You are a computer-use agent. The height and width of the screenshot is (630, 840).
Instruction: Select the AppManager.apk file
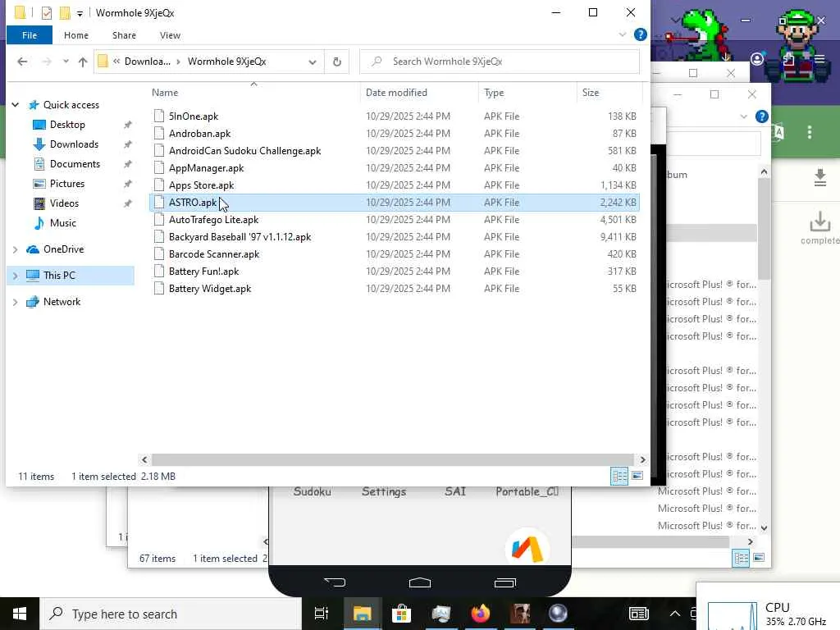(394, 167)
